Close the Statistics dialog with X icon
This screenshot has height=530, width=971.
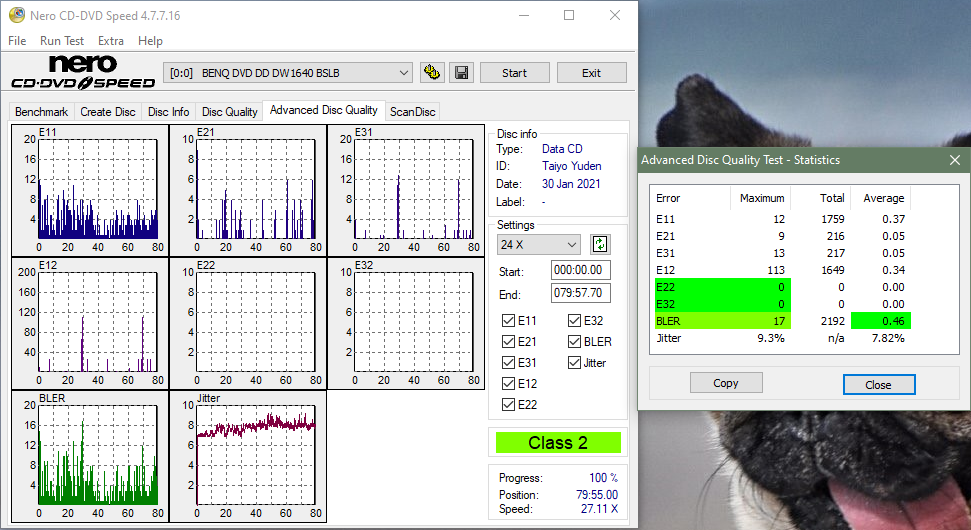955,160
